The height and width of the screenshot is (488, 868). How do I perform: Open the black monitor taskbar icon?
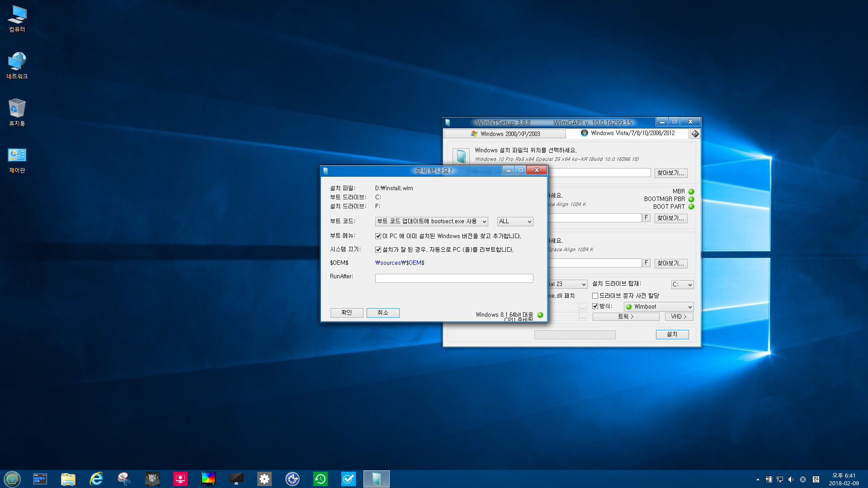(x=236, y=479)
